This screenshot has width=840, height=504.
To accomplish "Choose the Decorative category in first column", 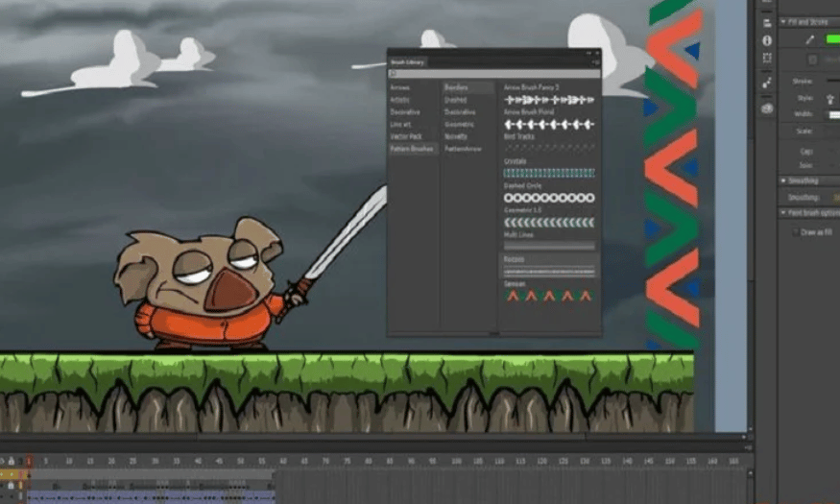I will click(404, 112).
